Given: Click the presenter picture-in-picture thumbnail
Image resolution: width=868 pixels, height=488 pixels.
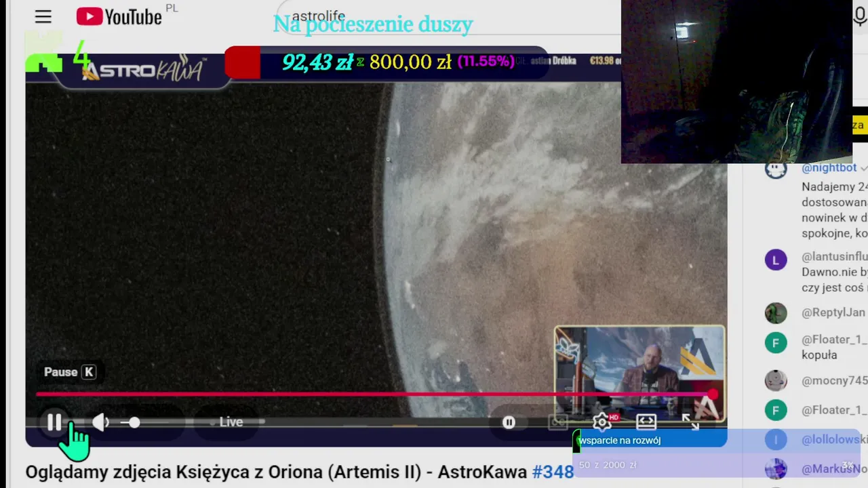Looking at the screenshot, I should (639, 374).
